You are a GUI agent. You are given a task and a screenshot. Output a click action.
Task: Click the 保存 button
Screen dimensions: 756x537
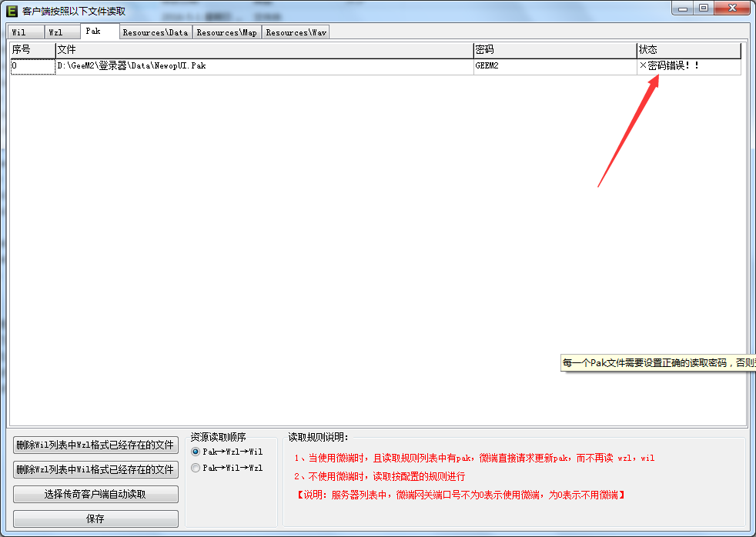pyautogui.click(x=95, y=519)
